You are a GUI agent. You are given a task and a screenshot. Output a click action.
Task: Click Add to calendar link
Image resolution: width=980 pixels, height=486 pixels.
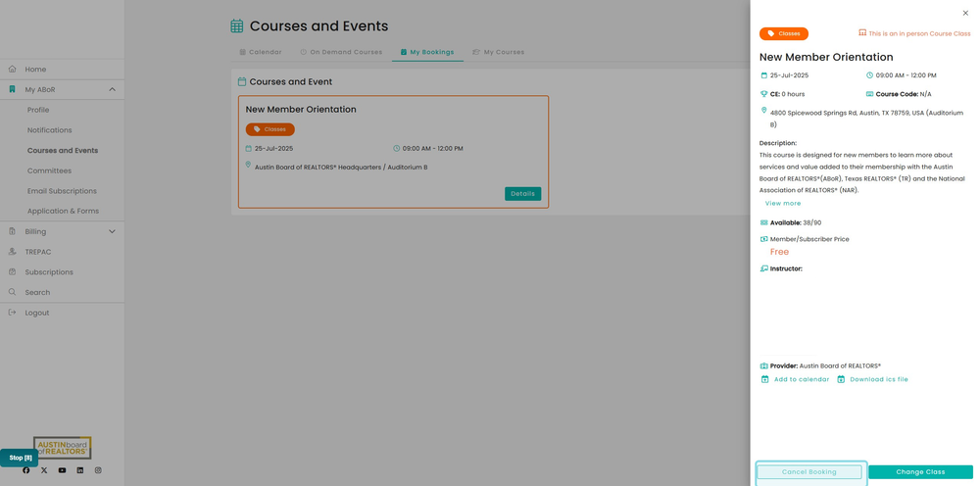click(x=795, y=380)
